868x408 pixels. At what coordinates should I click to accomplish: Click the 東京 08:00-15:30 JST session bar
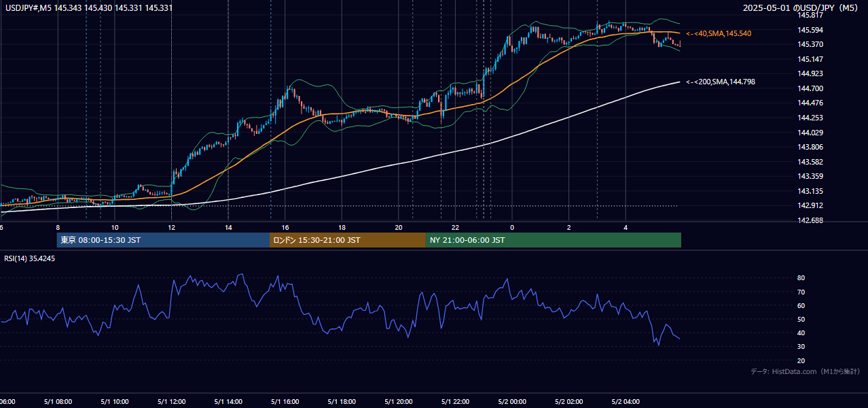pos(163,240)
